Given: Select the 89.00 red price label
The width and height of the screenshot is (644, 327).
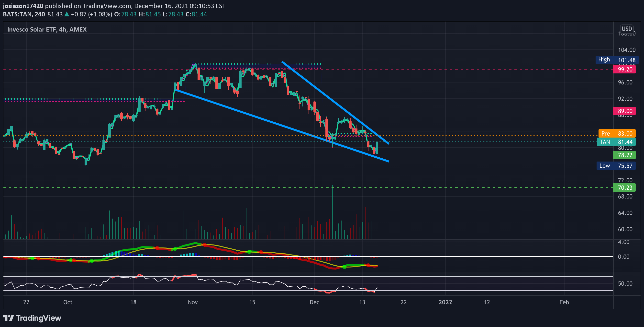Looking at the screenshot, I should coord(624,111).
